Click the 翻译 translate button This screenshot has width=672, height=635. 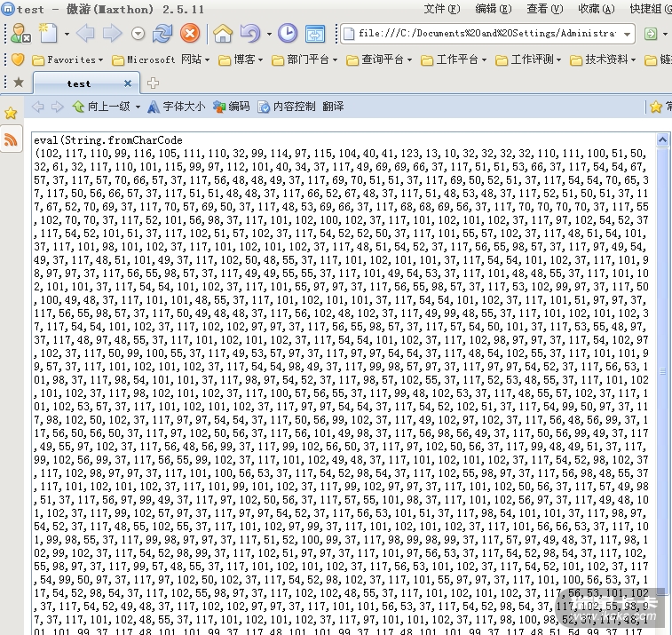333,107
